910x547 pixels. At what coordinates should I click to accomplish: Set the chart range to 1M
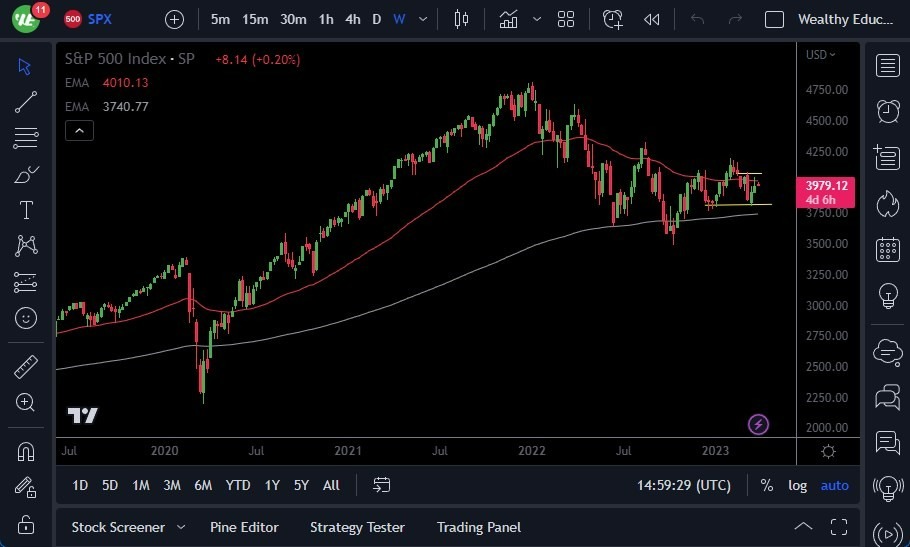point(141,485)
